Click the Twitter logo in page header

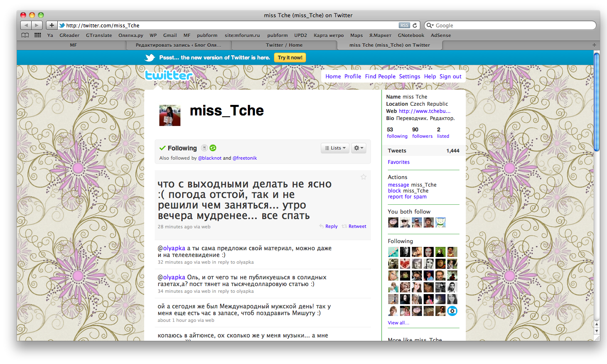(x=169, y=75)
